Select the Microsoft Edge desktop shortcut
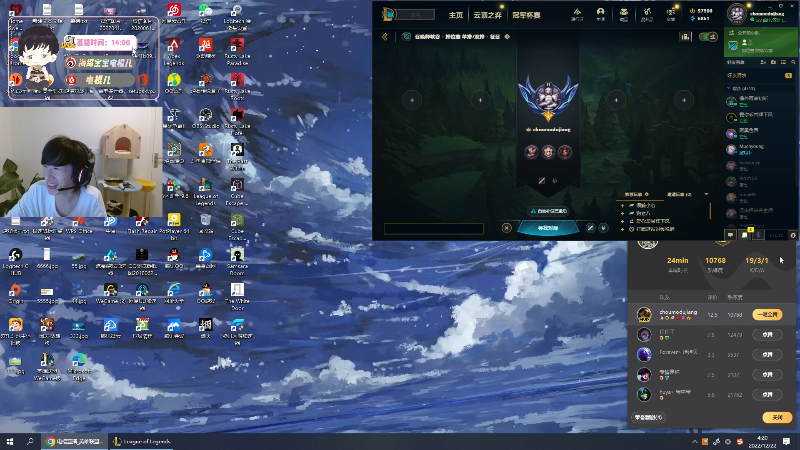Image resolution: width=800 pixels, height=450 pixels. pyautogui.click(x=79, y=367)
